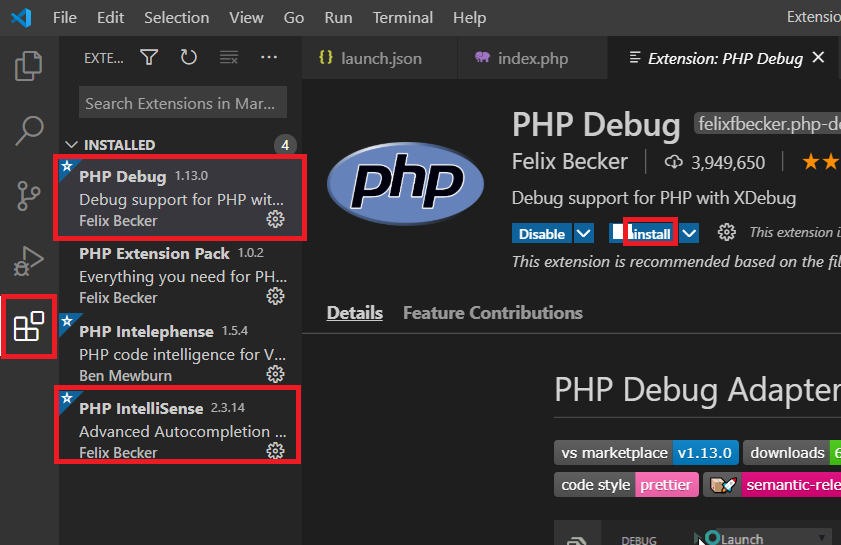
Task: Open the Extensions view in activity bar
Action: (x=28, y=326)
